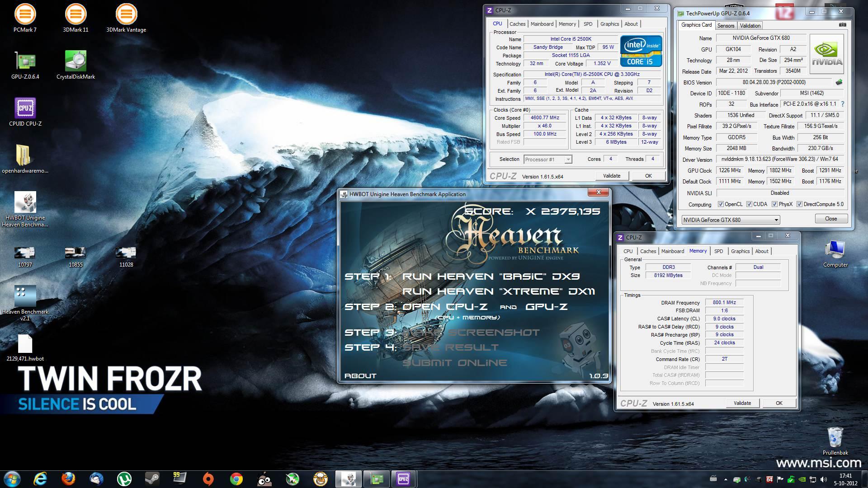
Task: Launch Google Chrome from the taskbar
Action: (x=236, y=479)
